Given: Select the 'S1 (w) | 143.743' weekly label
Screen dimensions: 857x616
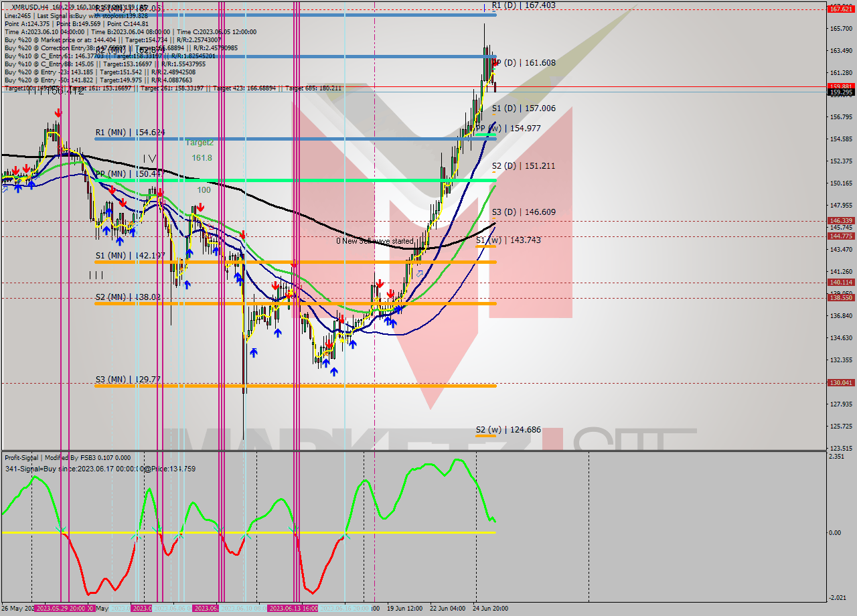Looking at the screenshot, I should [508, 240].
